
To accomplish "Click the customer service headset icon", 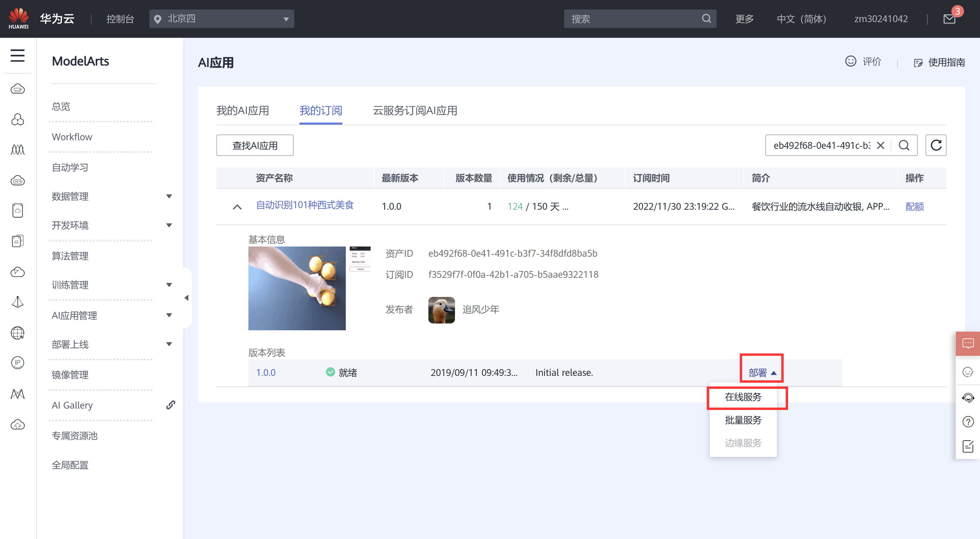I will coord(968,397).
